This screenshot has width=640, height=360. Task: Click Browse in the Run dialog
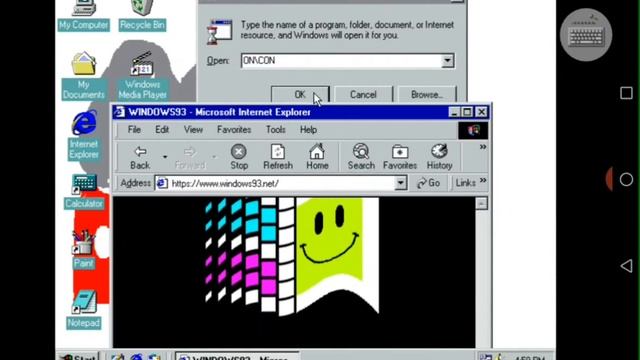[427, 94]
